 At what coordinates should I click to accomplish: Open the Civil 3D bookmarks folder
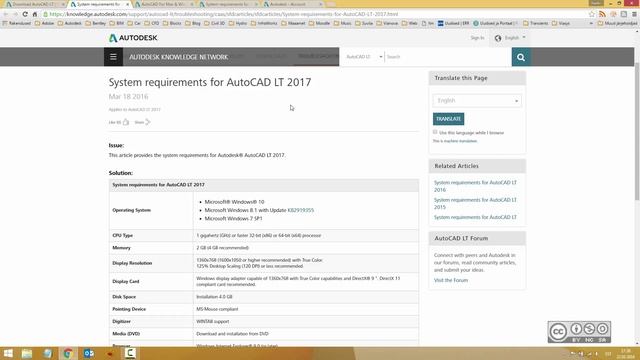(x=215, y=23)
